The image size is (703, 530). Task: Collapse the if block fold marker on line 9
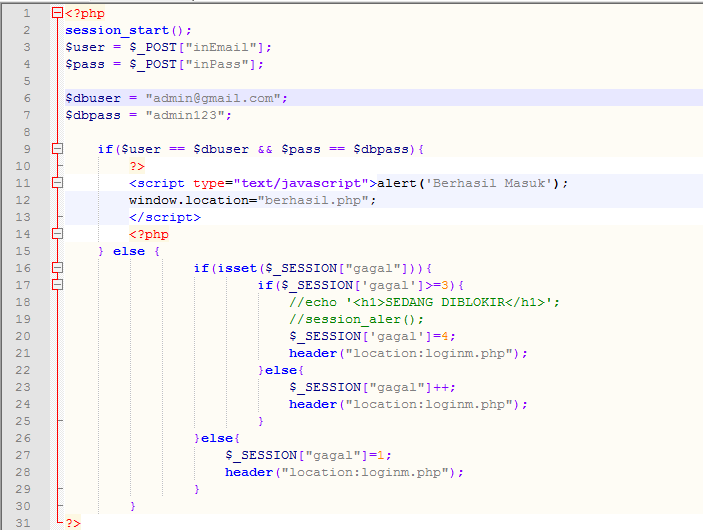tap(57, 148)
